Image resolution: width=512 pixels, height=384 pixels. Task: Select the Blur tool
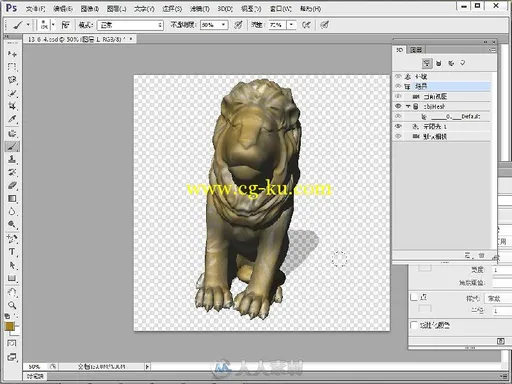click(12, 212)
